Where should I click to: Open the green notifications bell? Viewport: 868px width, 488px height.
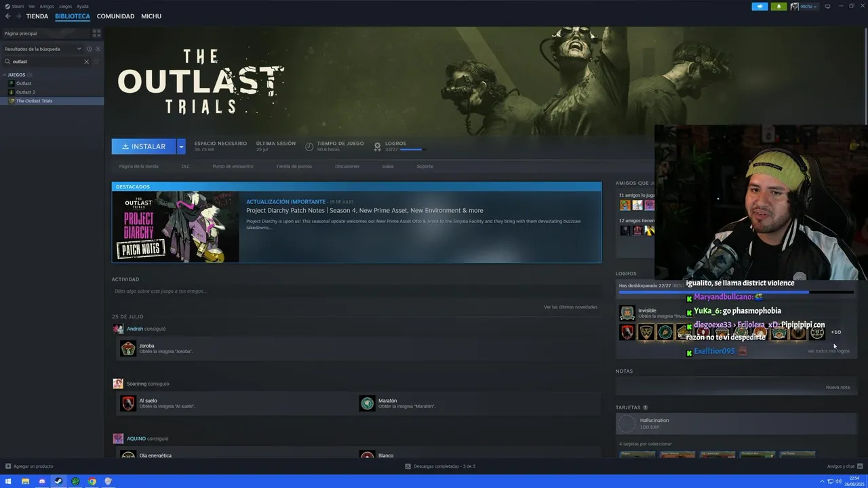pos(778,6)
